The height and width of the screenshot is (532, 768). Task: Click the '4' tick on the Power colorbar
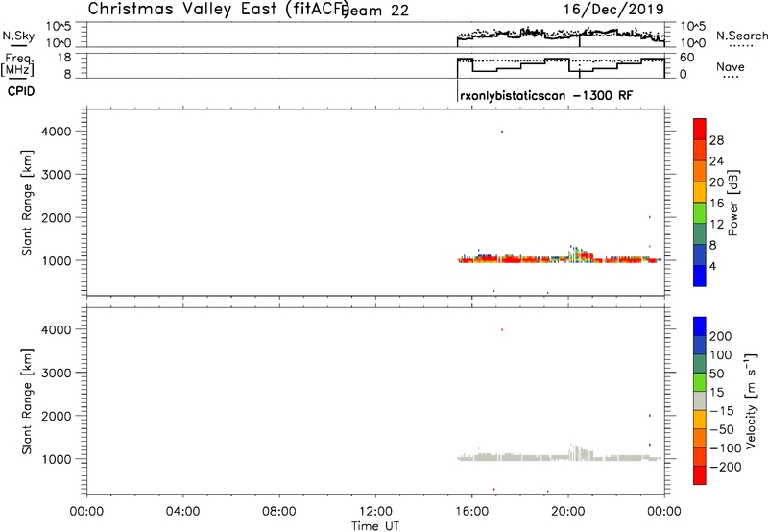point(712,267)
